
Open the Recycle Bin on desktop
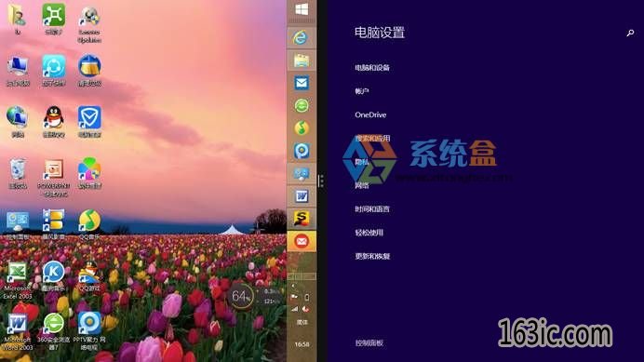click(18, 173)
